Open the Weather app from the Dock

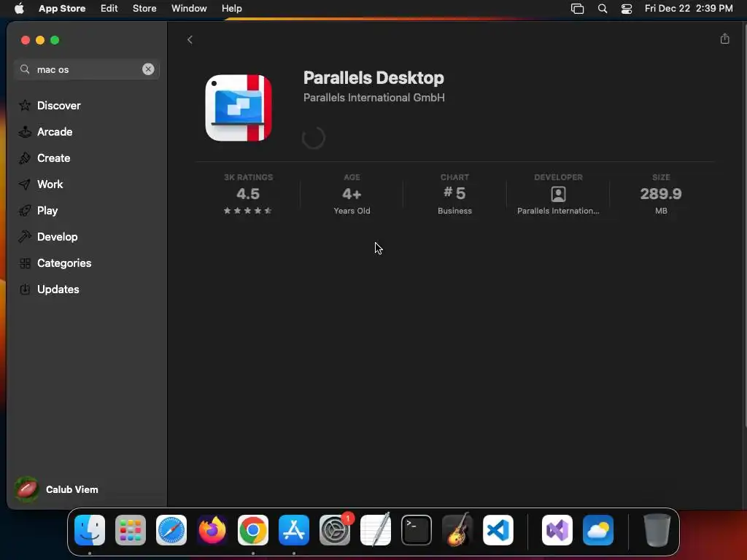[598, 530]
